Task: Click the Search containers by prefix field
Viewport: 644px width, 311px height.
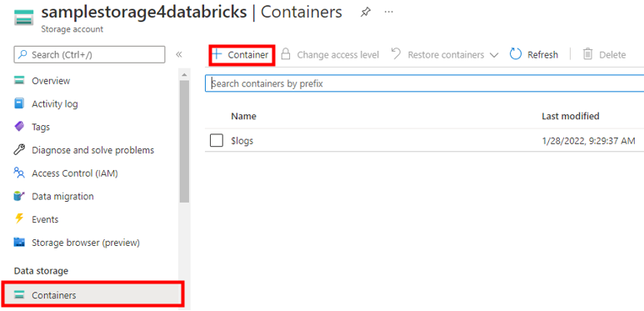Action: point(424,83)
